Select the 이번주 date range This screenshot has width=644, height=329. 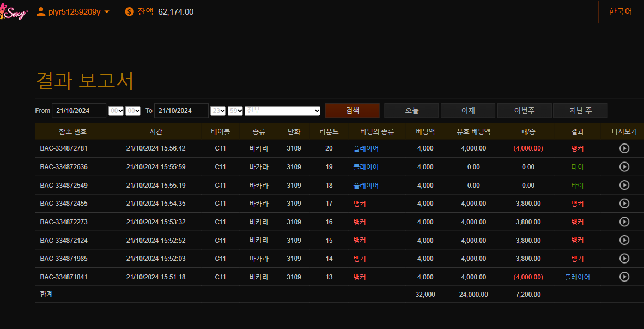pyautogui.click(x=524, y=111)
